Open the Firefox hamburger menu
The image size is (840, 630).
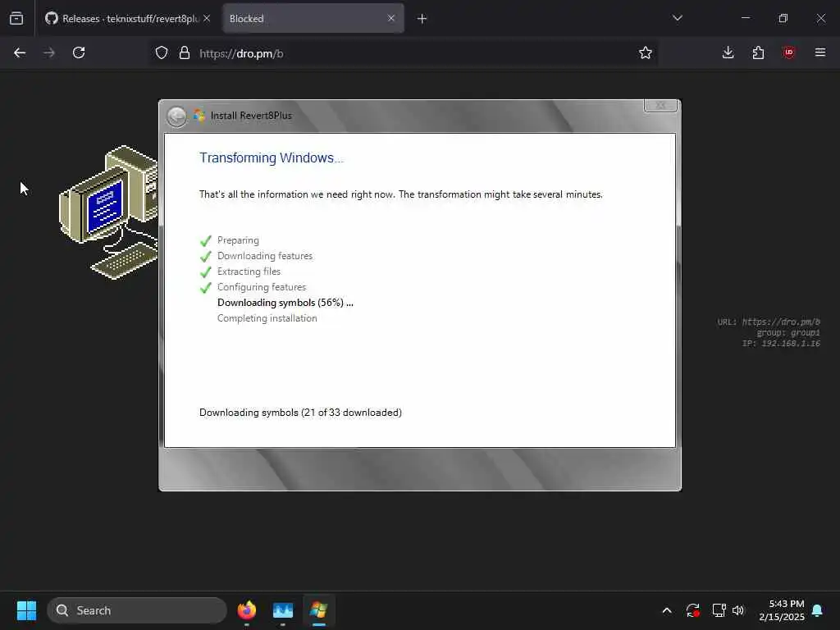820,52
